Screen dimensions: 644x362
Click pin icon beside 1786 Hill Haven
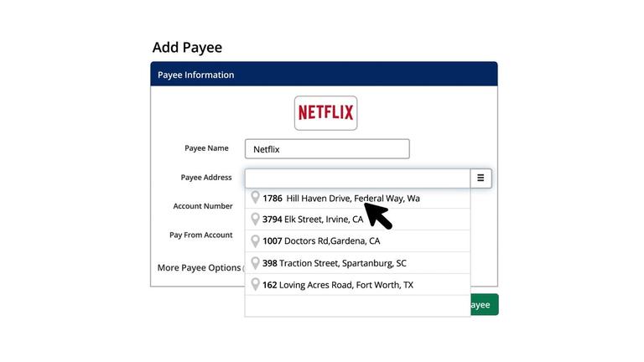pyautogui.click(x=255, y=198)
